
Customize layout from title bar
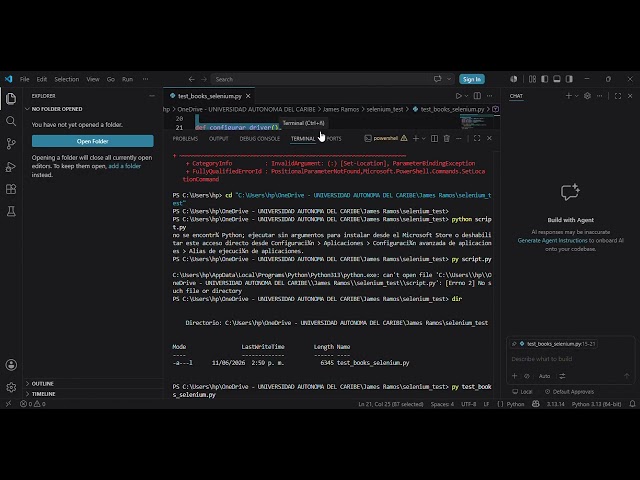coord(532,79)
